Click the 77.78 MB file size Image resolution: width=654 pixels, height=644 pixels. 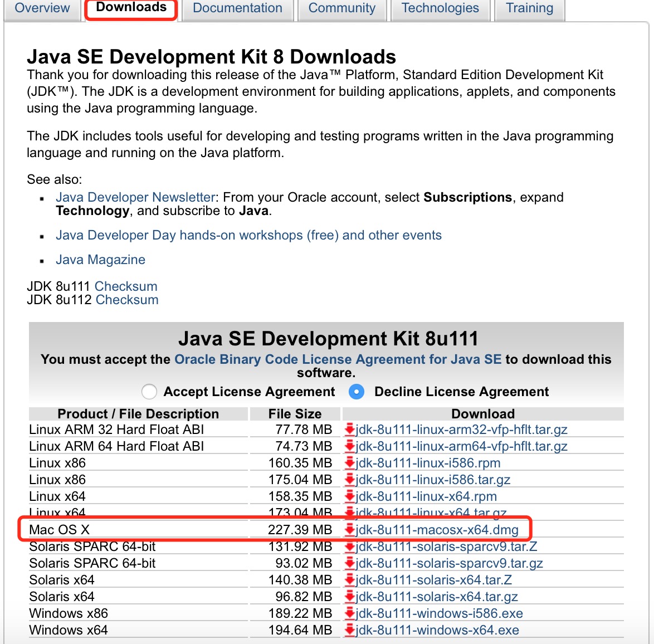click(x=304, y=429)
